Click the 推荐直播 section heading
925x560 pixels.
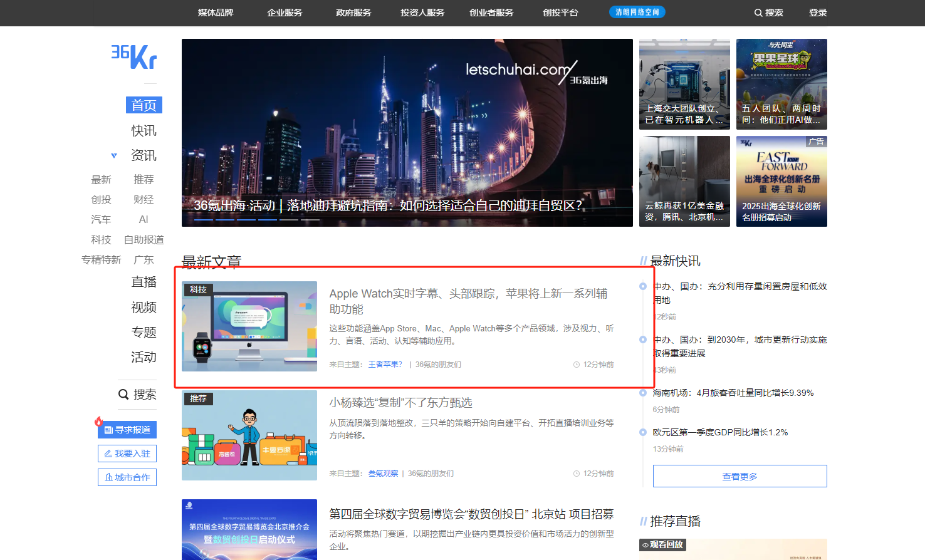click(x=676, y=521)
